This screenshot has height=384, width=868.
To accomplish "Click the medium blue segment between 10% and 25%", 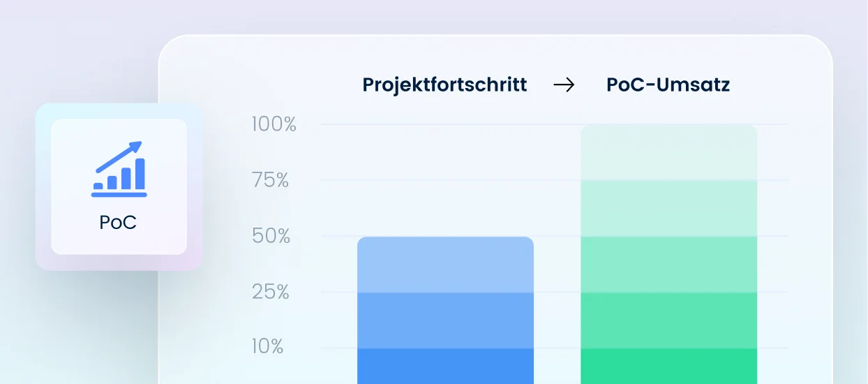I will (x=445, y=320).
